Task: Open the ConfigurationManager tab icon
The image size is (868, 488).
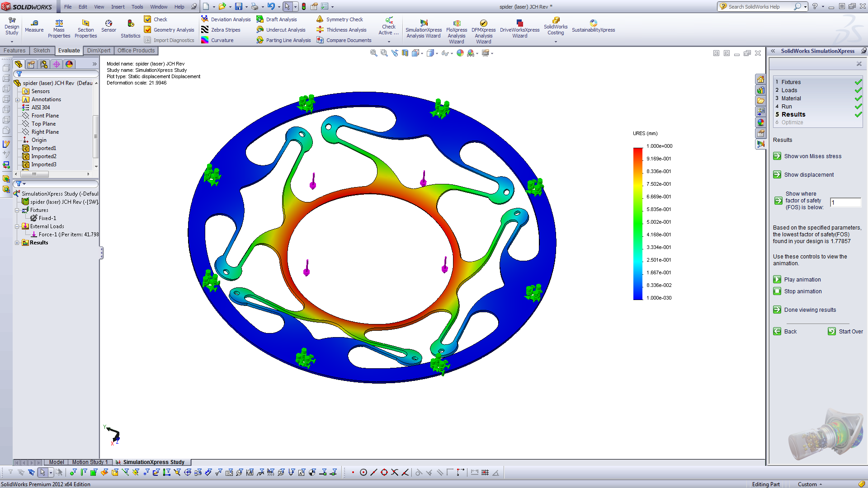Action: pos(44,64)
